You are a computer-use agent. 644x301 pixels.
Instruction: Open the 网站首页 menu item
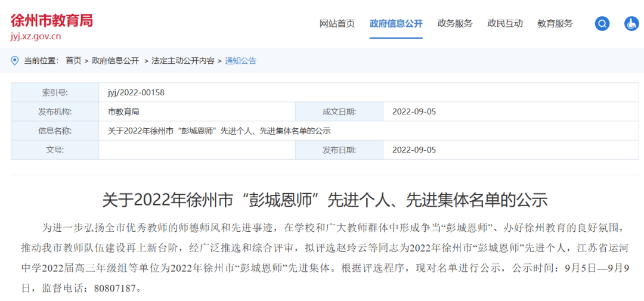(337, 23)
